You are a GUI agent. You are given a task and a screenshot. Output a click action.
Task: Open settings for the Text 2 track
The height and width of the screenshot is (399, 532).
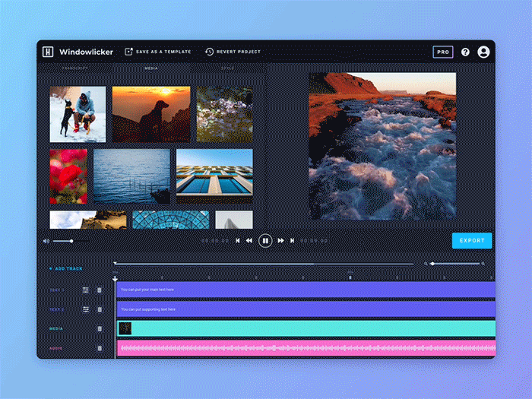(x=86, y=309)
